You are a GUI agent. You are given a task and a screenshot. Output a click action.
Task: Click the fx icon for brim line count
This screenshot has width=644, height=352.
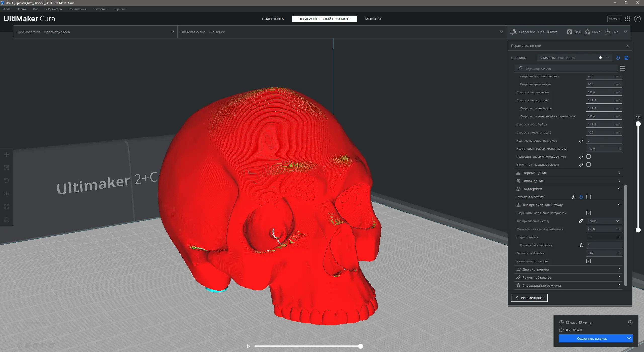[581, 245]
